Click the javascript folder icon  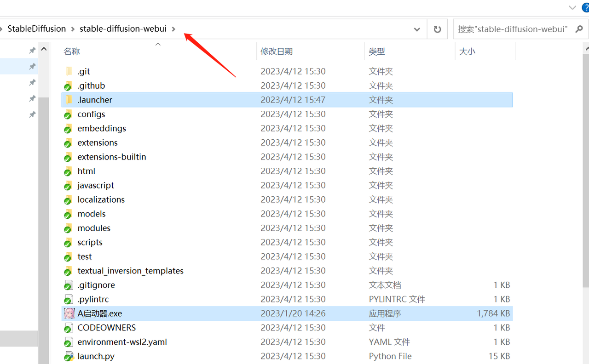coord(69,185)
